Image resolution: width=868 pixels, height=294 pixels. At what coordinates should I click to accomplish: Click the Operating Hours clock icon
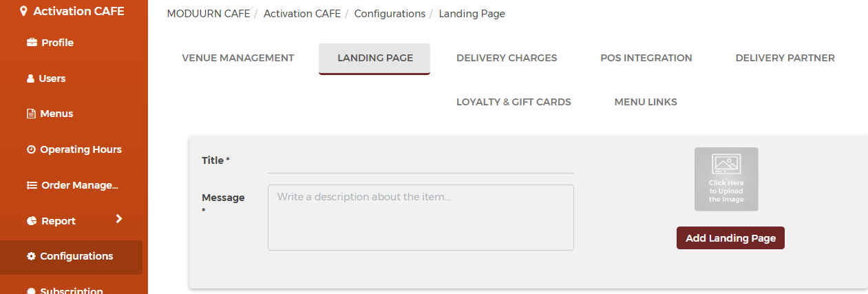(31, 149)
